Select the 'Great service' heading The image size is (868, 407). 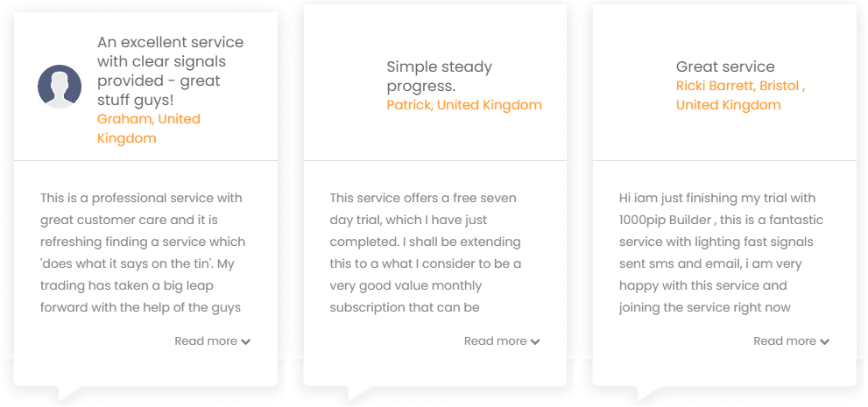click(725, 67)
